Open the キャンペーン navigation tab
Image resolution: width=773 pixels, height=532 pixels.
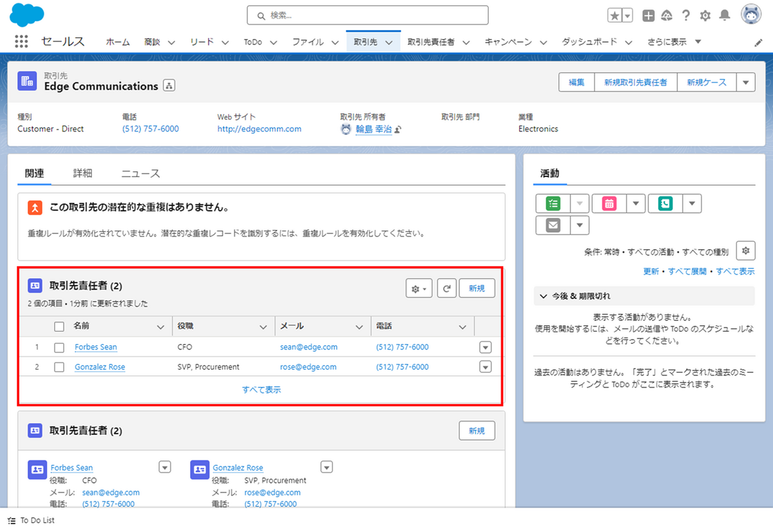point(508,42)
